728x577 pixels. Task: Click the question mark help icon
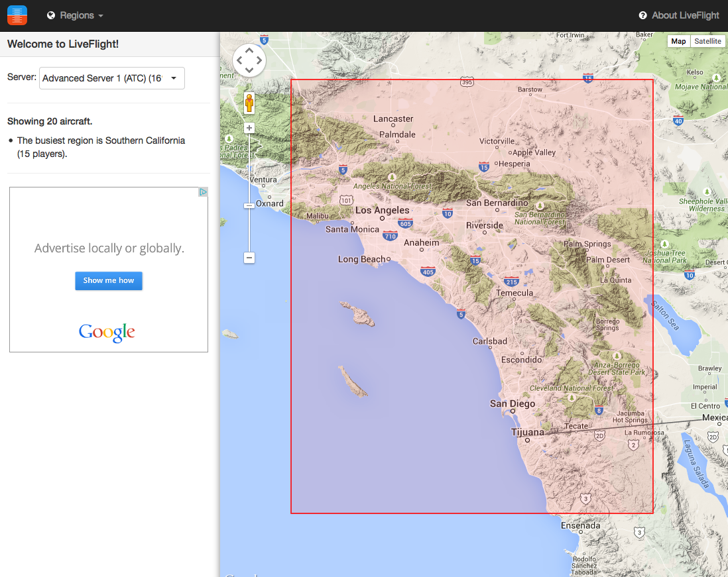[642, 15]
